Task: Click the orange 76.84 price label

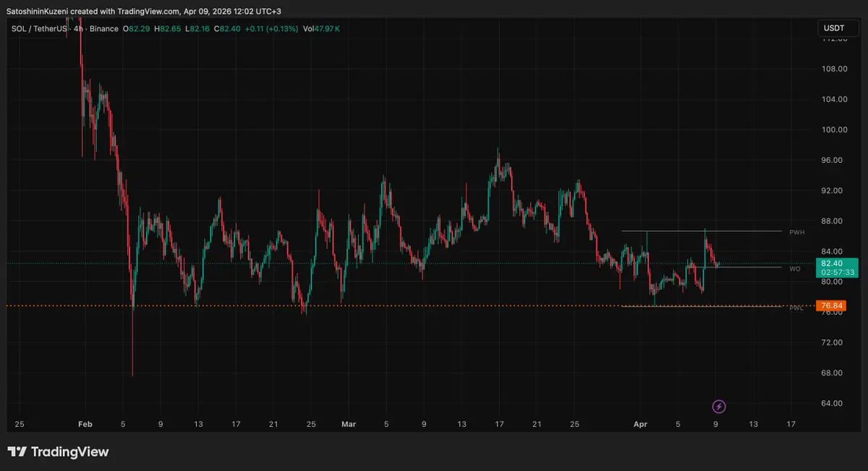Action: click(x=830, y=306)
